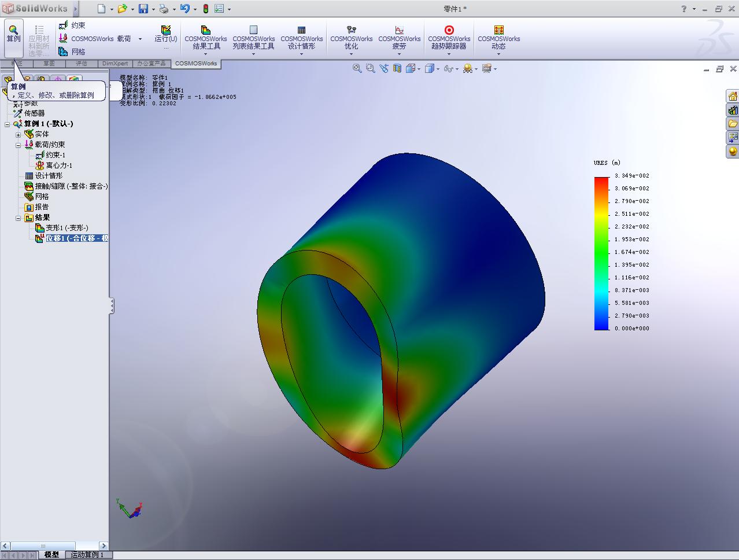Open the File Explorer task pane icon

[x=733, y=124]
